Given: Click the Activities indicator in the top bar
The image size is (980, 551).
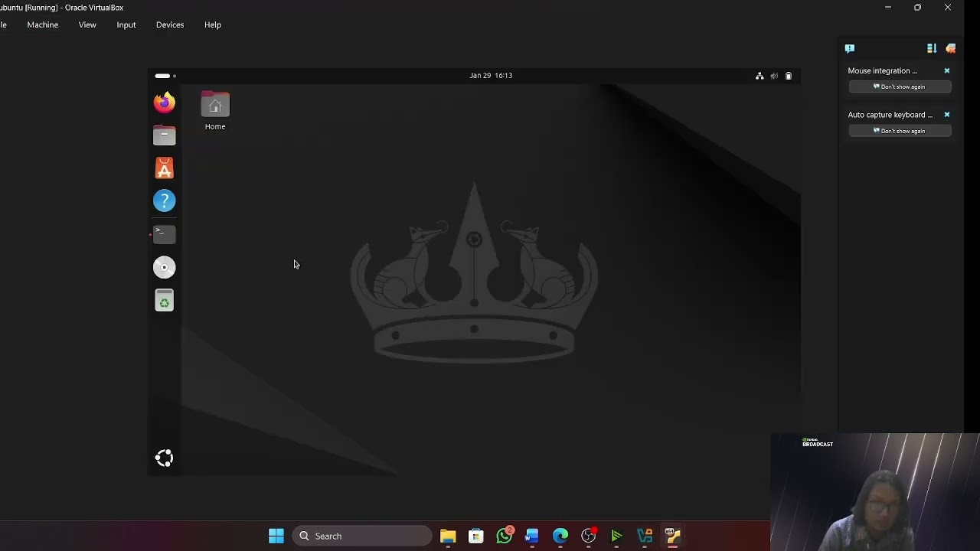Looking at the screenshot, I should (165, 76).
